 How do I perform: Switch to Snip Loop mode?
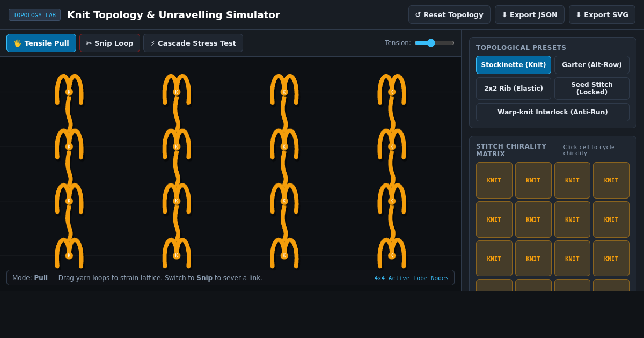109,43
